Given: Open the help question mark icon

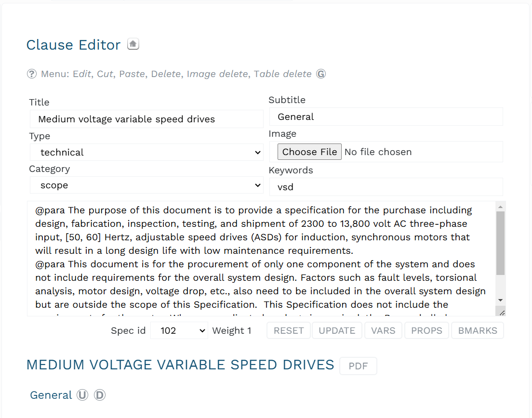Looking at the screenshot, I should [x=32, y=74].
